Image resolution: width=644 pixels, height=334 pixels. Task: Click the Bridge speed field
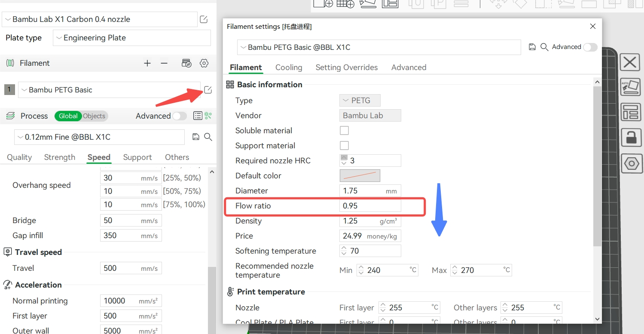(x=131, y=221)
